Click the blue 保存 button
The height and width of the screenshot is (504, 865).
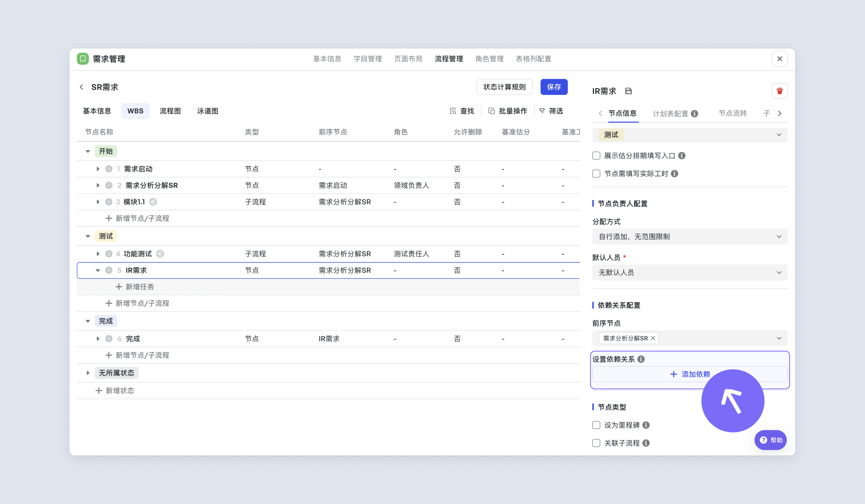point(554,87)
